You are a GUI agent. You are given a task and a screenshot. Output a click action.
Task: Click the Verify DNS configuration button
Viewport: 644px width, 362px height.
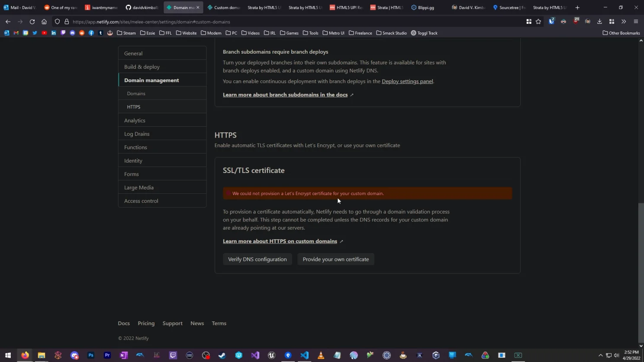click(257, 259)
